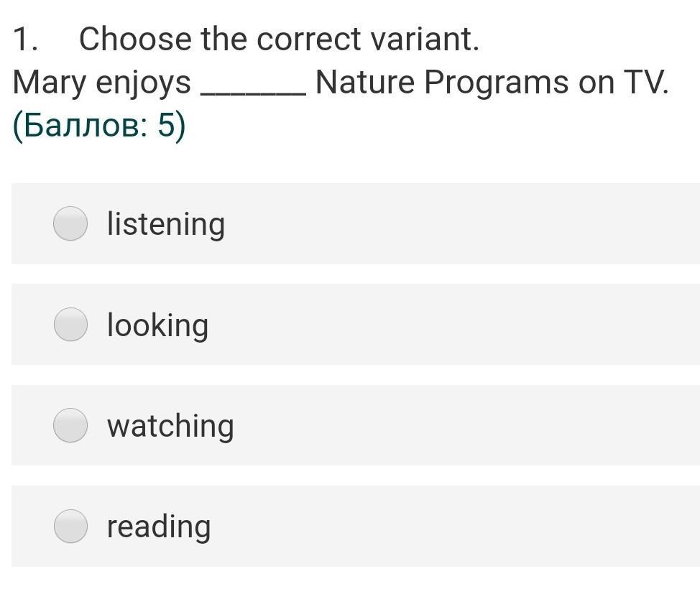
Task: Click the "(Баллов: 5)" points text
Action: [x=99, y=126]
